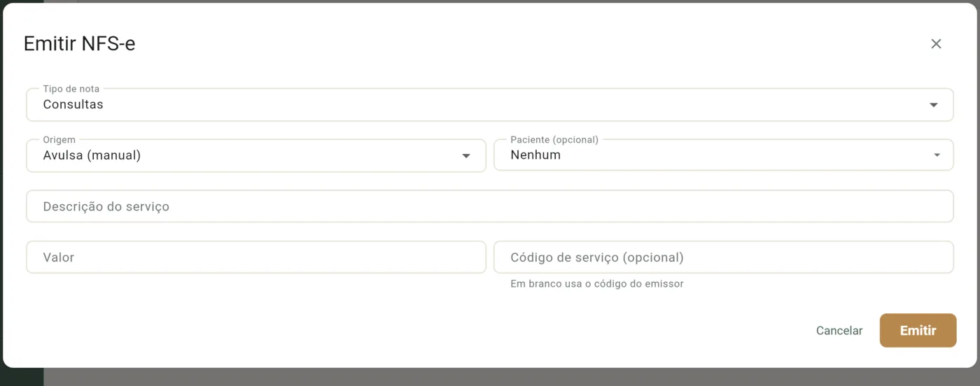
Task: Click the Origem field label
Action: click(59, 140)
